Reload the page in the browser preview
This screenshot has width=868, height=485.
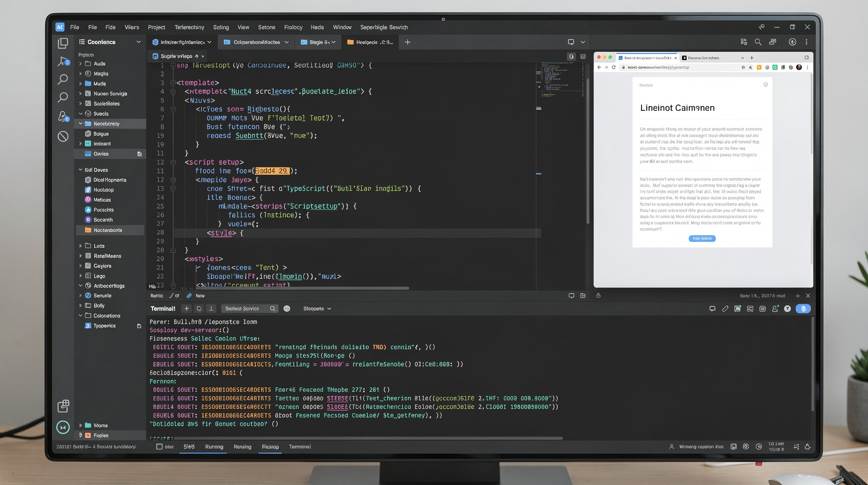point(613,67)
